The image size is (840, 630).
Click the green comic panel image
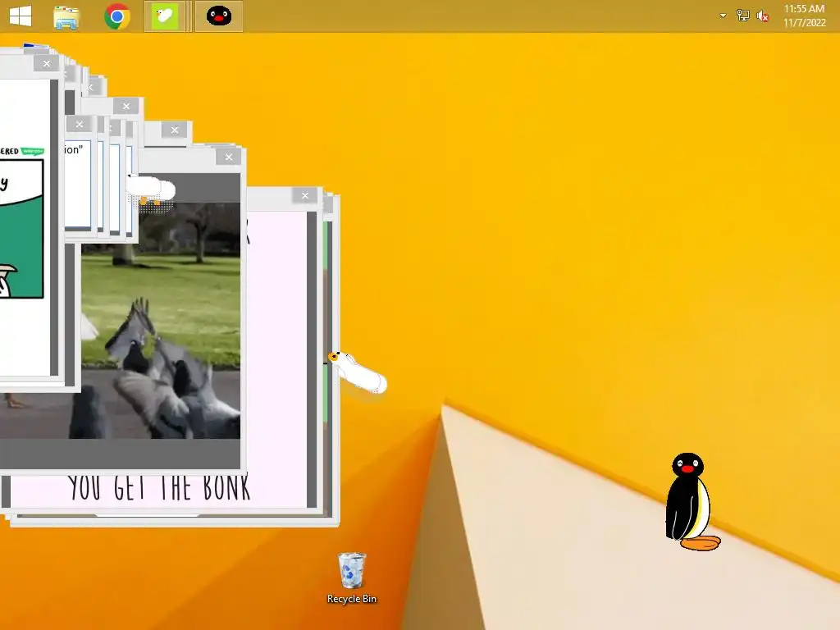(21, 229)
